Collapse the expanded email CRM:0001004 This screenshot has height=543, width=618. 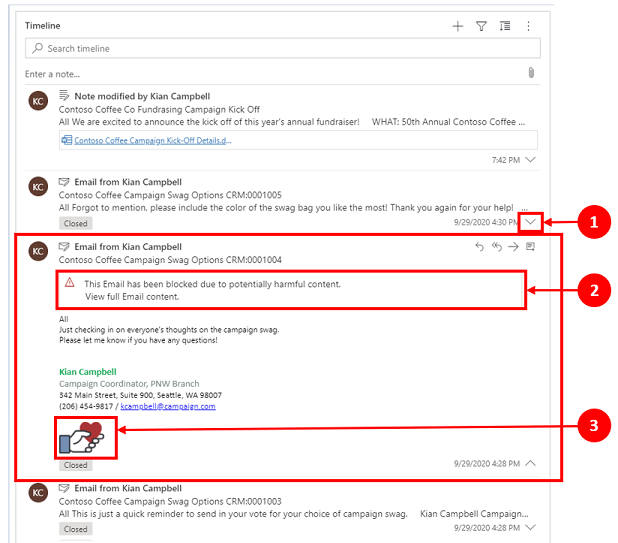coord(531,463)
